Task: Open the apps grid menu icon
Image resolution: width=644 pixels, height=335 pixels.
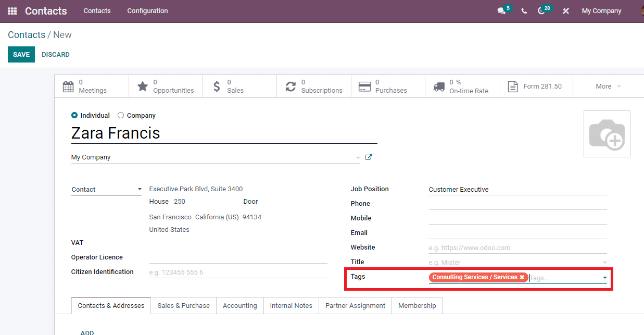Action: tap(12, 11)
